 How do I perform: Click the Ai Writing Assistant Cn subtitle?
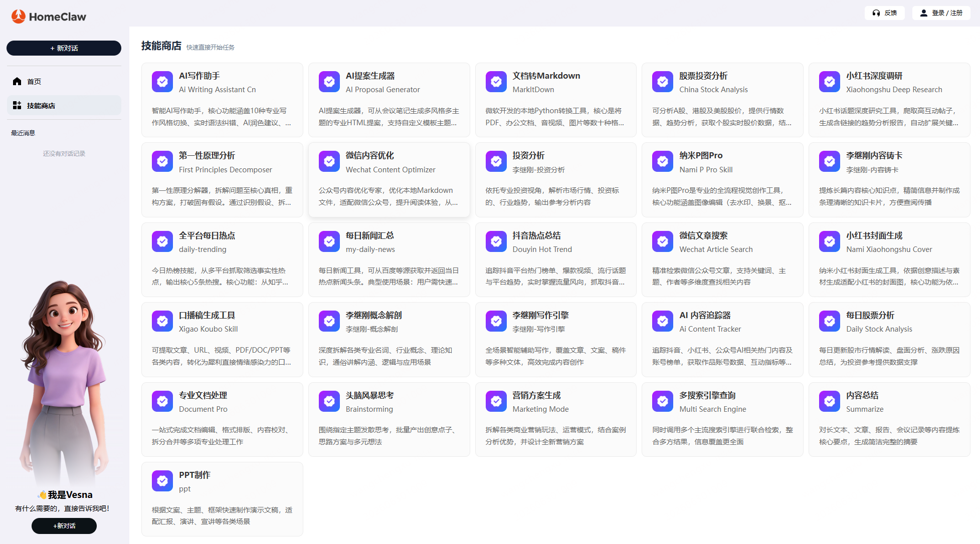click(x=218, y=90)
